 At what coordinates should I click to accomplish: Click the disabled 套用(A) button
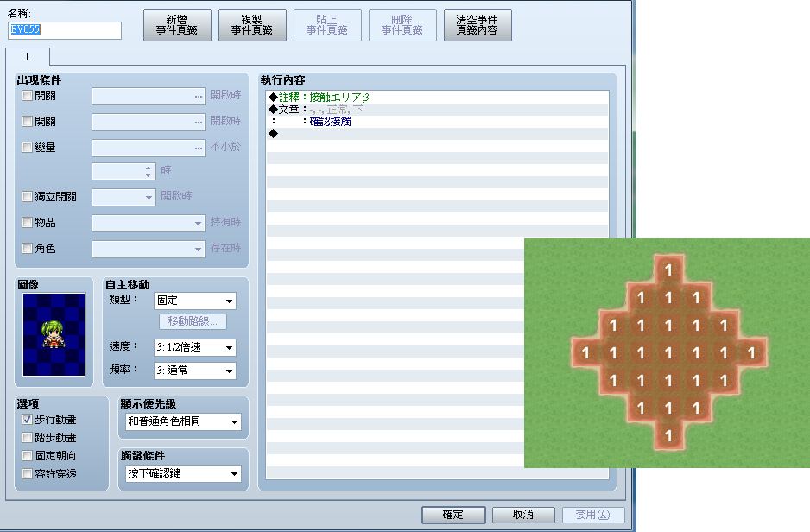(593, 515)
